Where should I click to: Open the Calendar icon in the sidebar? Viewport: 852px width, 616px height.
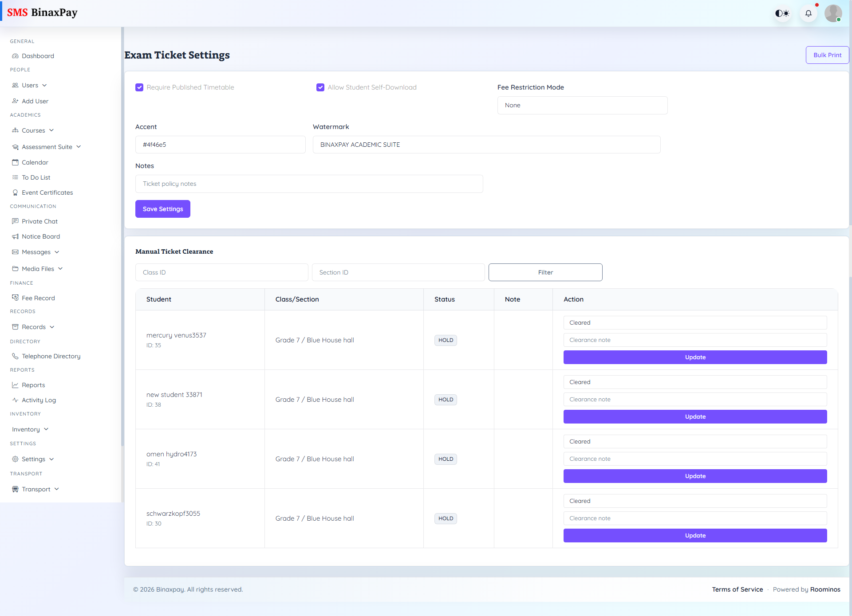pyautogui.click(x=16, y=162)
